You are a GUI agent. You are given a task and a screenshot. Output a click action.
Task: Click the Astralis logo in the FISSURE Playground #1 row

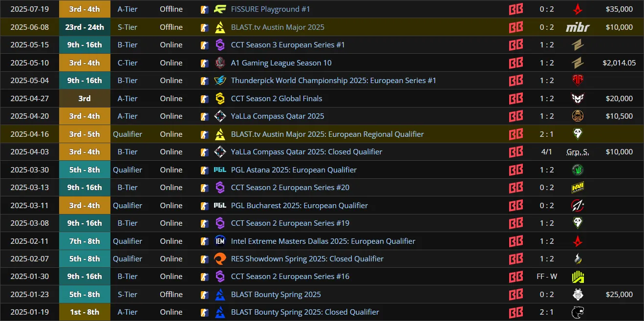(x=578, y=9)
